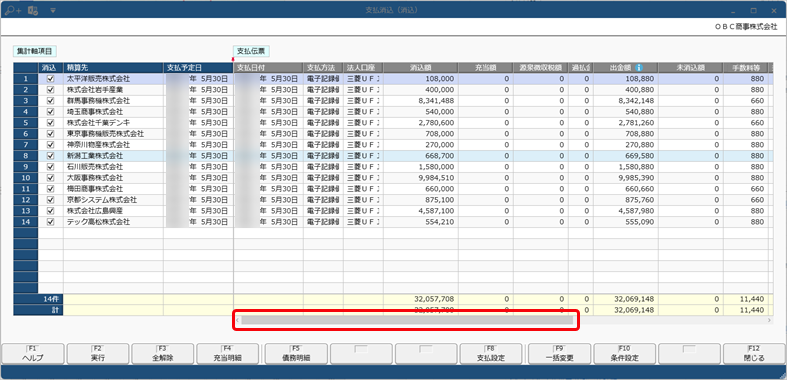Select row number 8 header
The width and height of the screenshot is (787, 380).
[26, 156]
